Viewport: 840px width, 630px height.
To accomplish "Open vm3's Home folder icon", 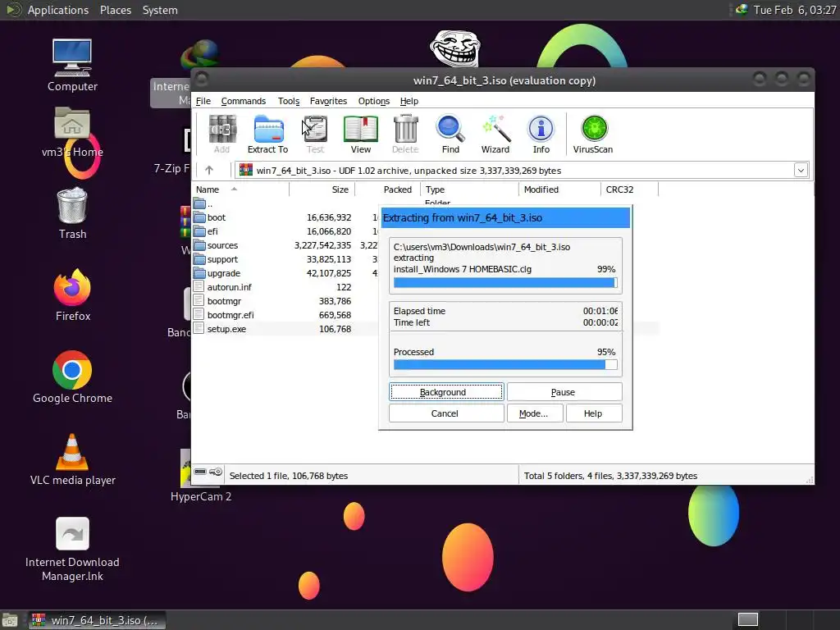I will point(72,132).
